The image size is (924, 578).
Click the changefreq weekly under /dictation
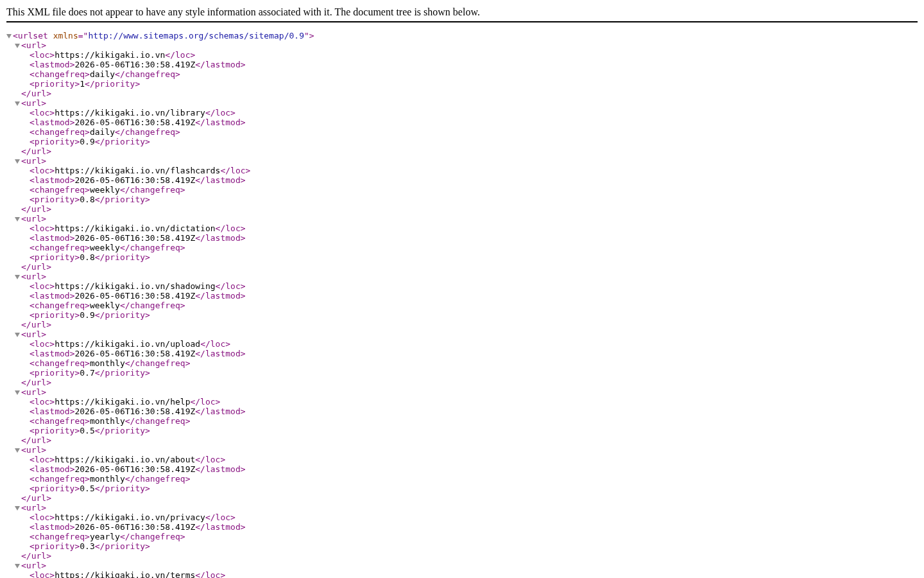click(105, 248)
